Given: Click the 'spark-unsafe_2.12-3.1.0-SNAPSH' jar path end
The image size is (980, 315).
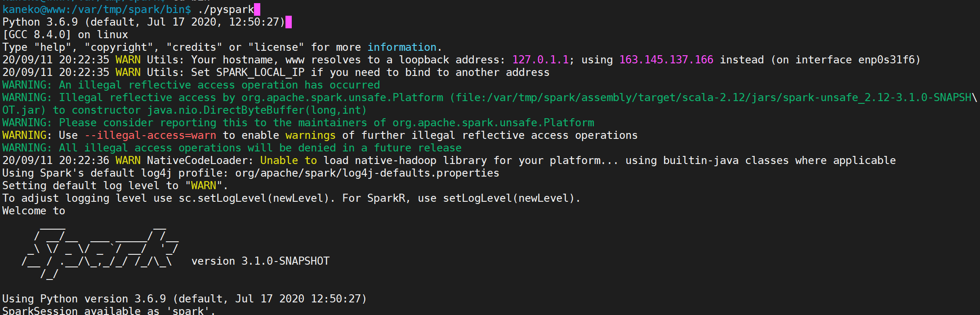Looking at the screenshot, I should coord(877,98).
